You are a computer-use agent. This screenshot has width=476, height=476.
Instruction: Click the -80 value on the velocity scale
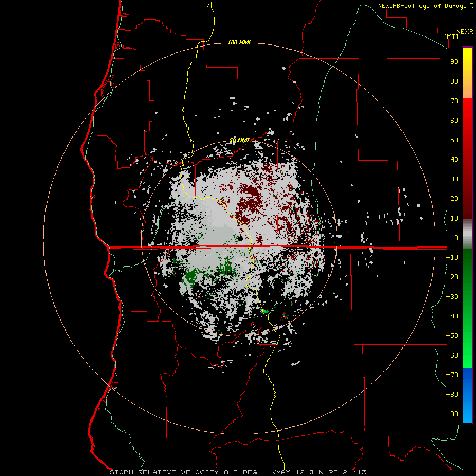pyautogui.click(x=452, y=395)
